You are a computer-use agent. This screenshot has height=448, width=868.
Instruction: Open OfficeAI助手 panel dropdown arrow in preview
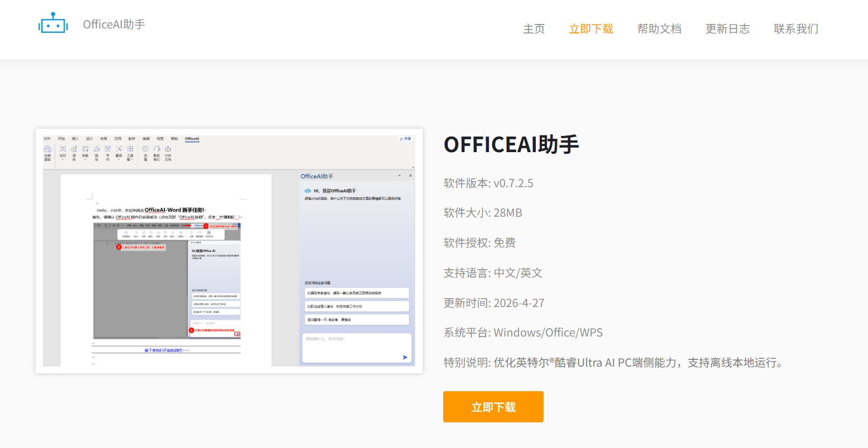(x=399, y=176)
